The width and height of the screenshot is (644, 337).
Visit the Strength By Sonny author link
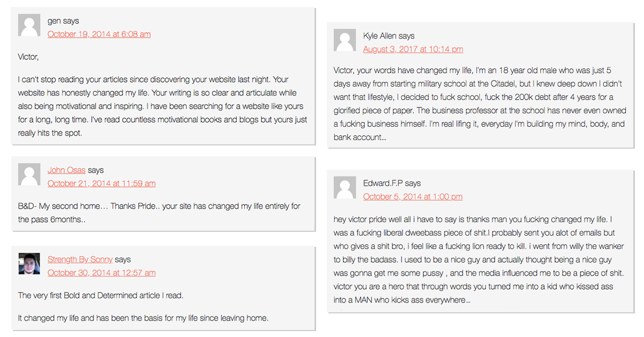click(x=80, y=260)
